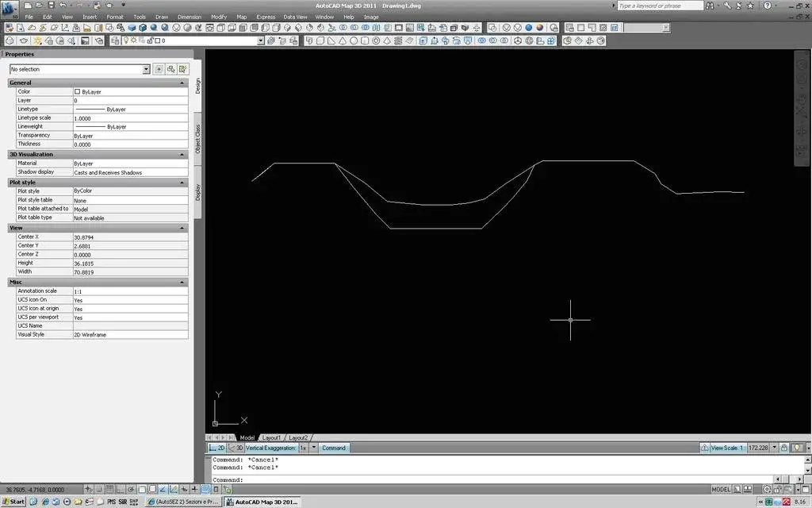
Task: Click the Save icon in the quick access toolbar
Action: click(x=51, y=6)
